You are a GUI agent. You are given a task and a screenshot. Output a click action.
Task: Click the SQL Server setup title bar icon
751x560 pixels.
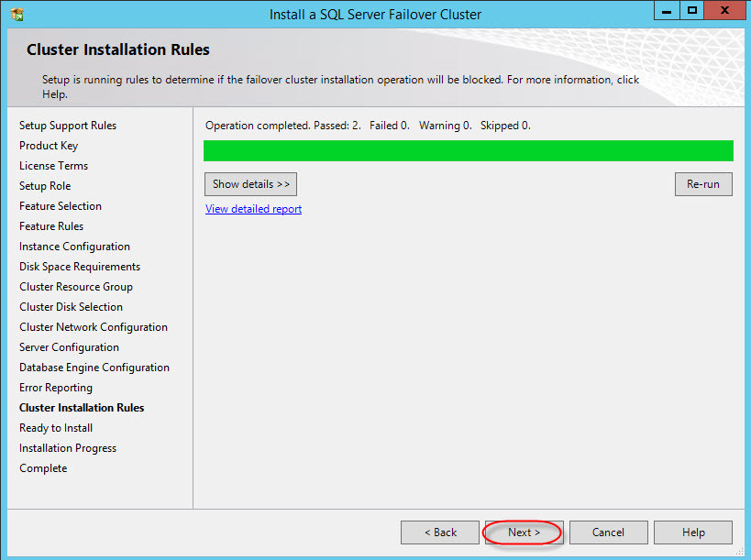[x=17, y=15]
